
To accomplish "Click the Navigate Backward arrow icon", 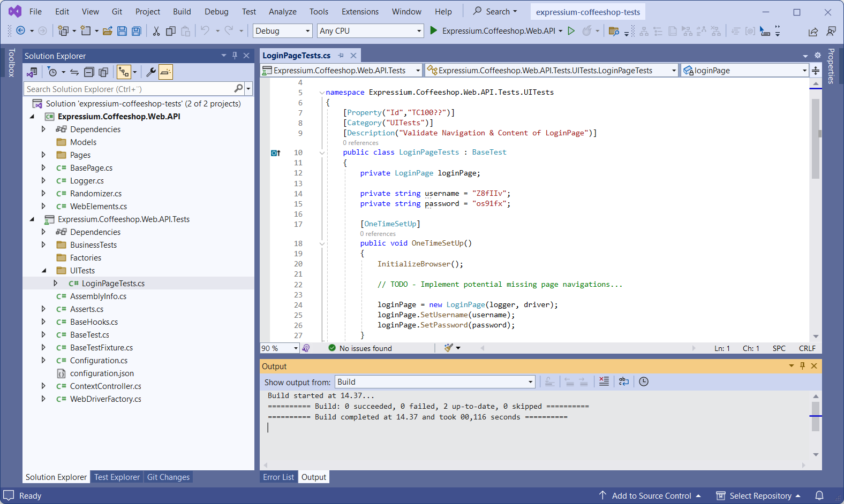I will click(20, 31).
